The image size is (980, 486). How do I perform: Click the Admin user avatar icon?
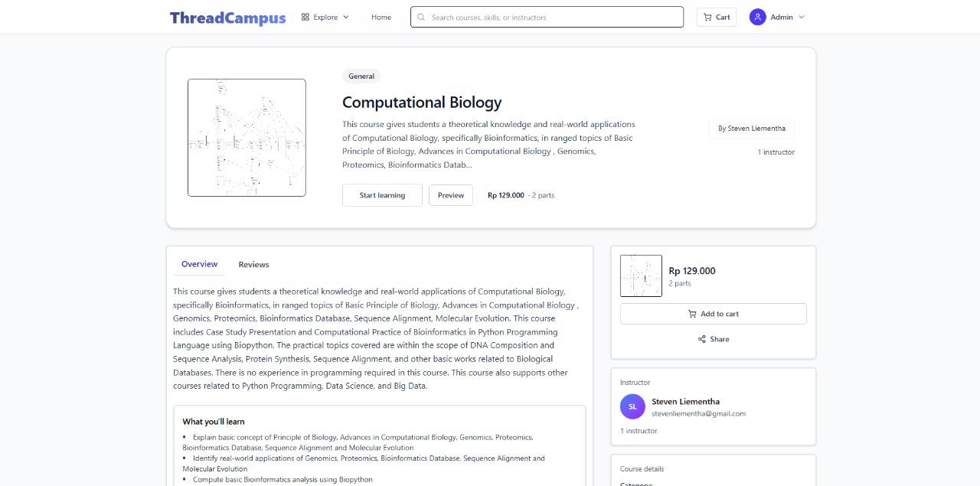[x=758, y=17]
